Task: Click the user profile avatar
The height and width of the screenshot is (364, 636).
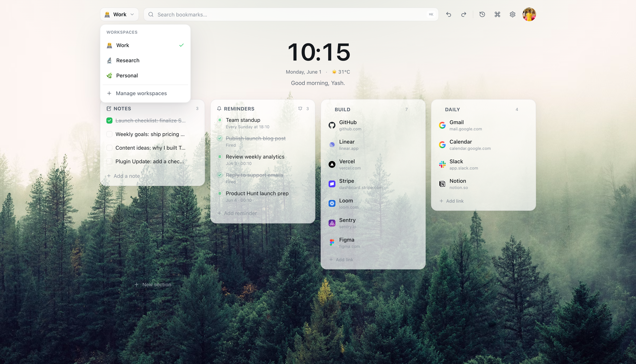Action: click(529, 14)
